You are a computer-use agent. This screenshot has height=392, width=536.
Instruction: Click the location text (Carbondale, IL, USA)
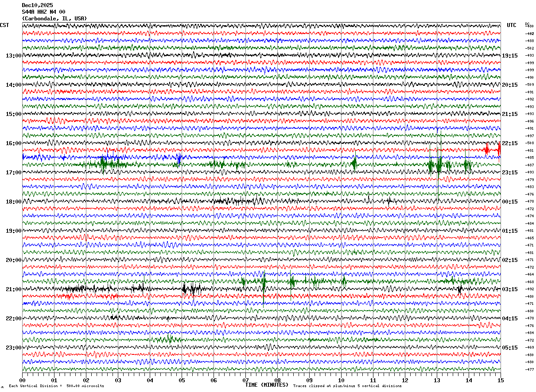[54, 19]
